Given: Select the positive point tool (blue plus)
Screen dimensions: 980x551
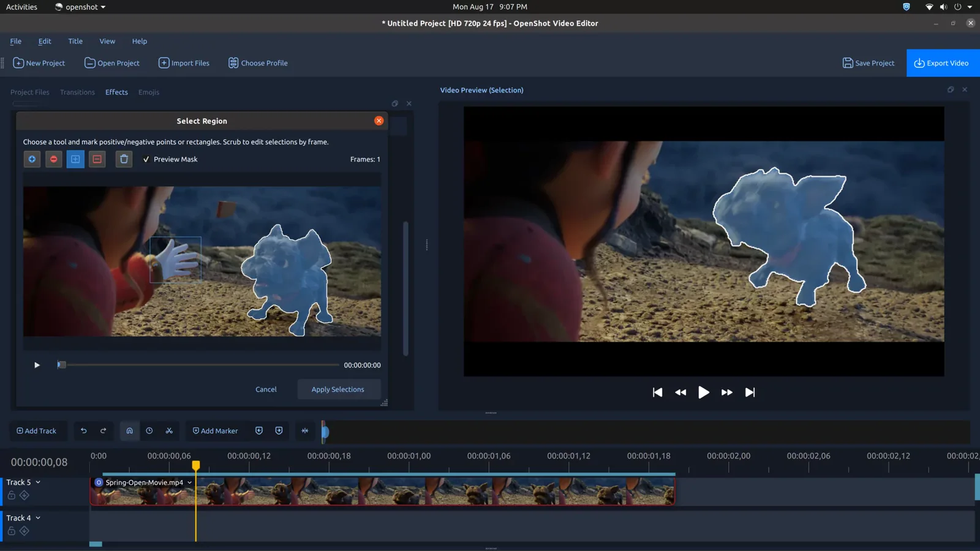Looking at the screenshot, I should 32,159.
